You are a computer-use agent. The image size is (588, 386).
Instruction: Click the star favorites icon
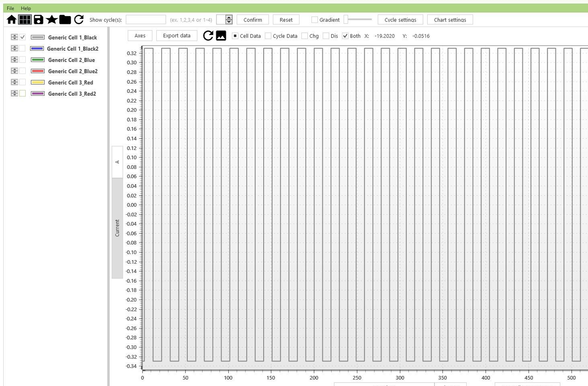[51, 19]
